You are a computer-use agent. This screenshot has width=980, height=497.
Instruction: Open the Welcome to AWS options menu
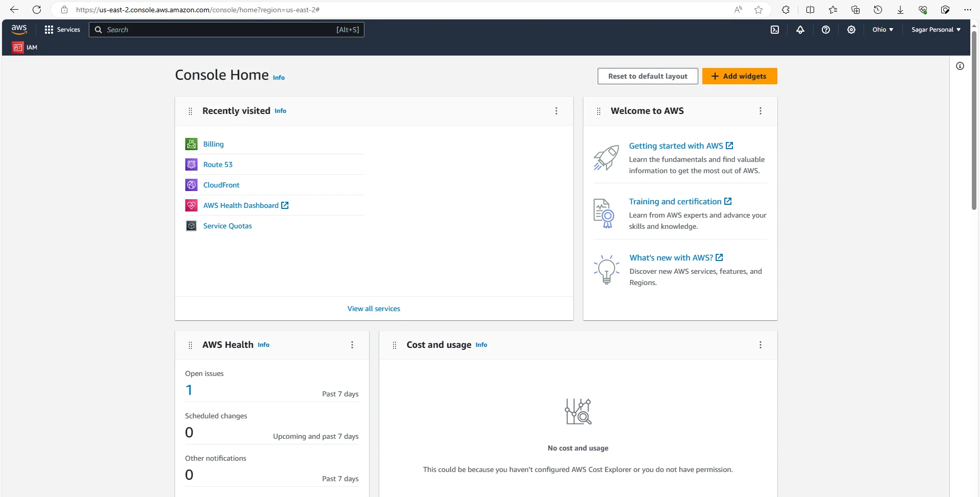click(761, 111)
